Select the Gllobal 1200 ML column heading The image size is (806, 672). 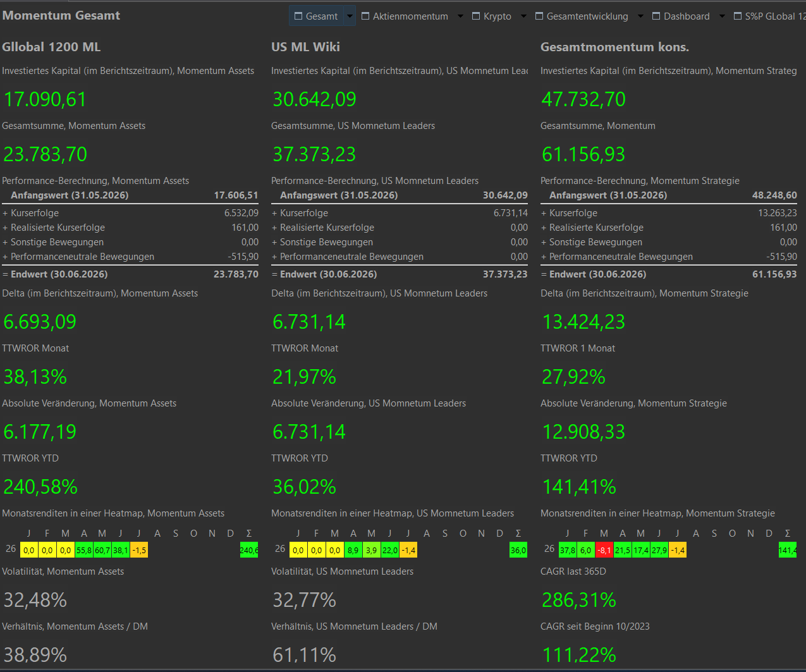coord(51,47)
